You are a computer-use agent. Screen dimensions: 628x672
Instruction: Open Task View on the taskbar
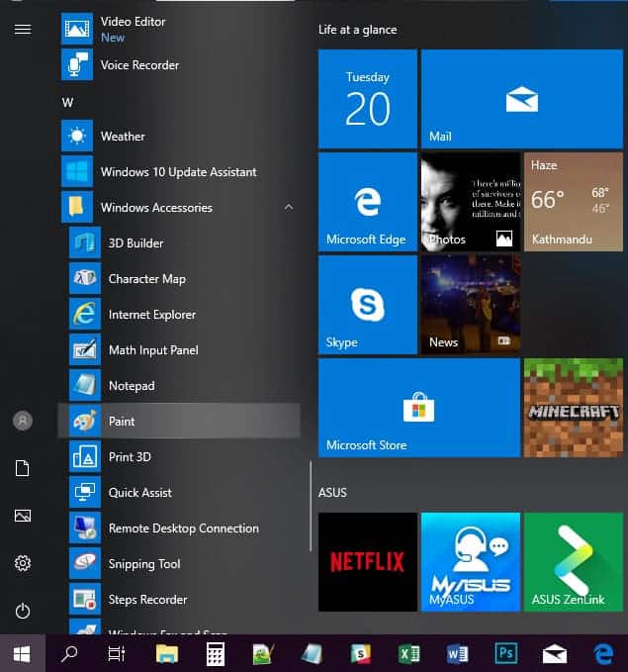pyautogui.click(x=116, y=653)
